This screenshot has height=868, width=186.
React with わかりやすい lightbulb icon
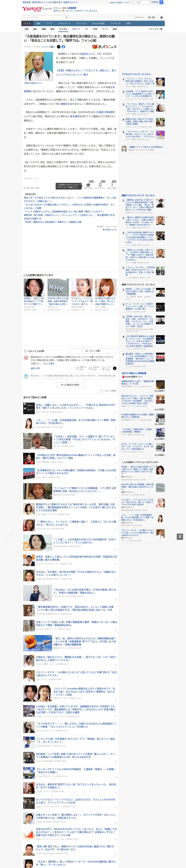[100, 185]
